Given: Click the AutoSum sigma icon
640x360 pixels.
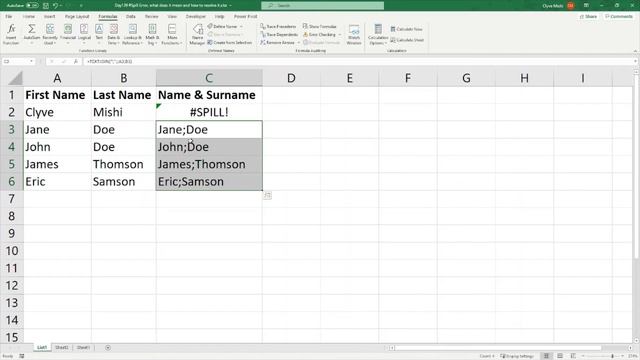Looking at the screenshot, I should (x=31, y=29).
